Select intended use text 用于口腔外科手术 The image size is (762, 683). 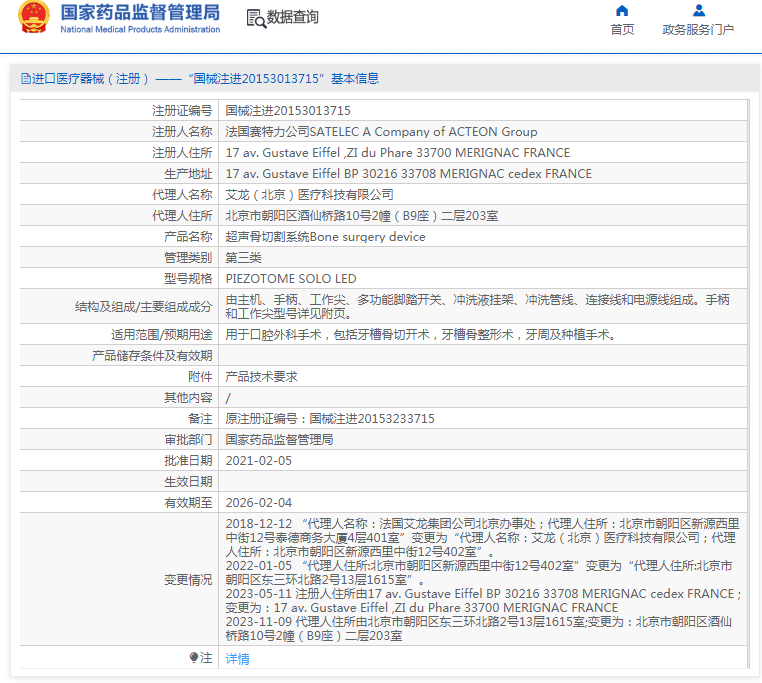pyautogui.click(x=421, y=335)
